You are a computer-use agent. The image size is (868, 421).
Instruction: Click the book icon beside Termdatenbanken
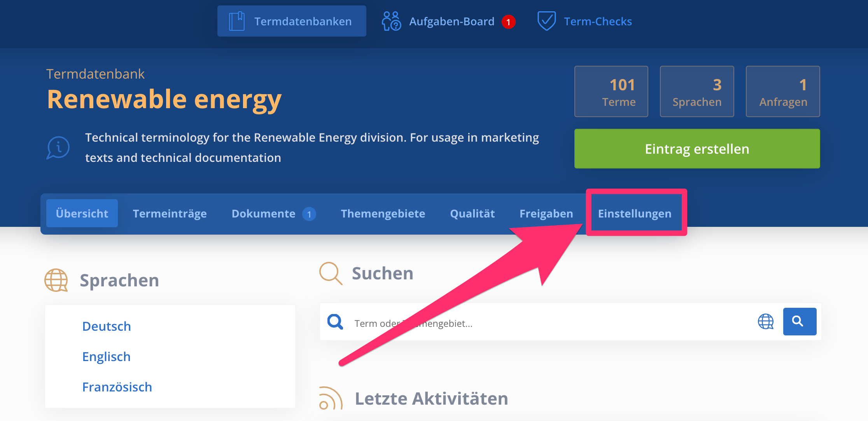pyautogui.click(x=236, y=21)
